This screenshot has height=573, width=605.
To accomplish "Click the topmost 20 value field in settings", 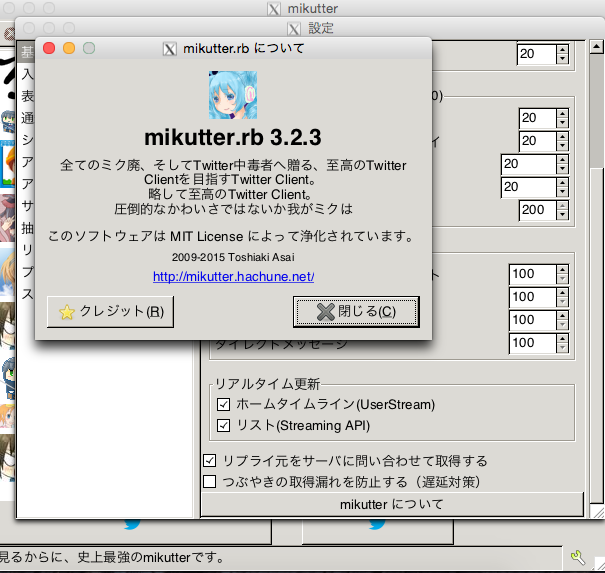I will point(537,54).
